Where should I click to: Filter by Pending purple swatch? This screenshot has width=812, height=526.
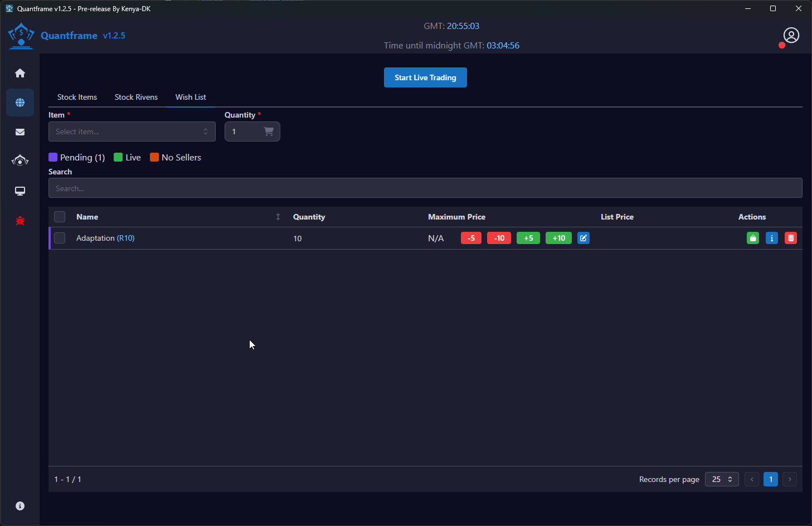click(x=53, y=157)
